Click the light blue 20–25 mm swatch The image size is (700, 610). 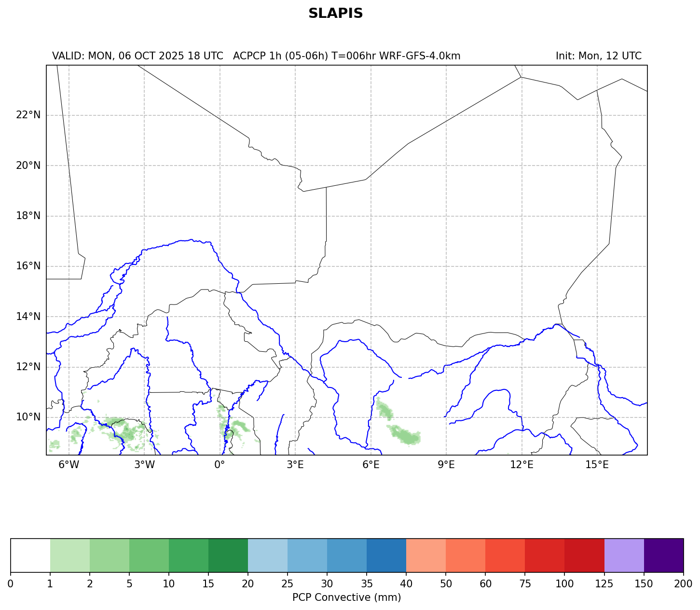pos(268,555)
